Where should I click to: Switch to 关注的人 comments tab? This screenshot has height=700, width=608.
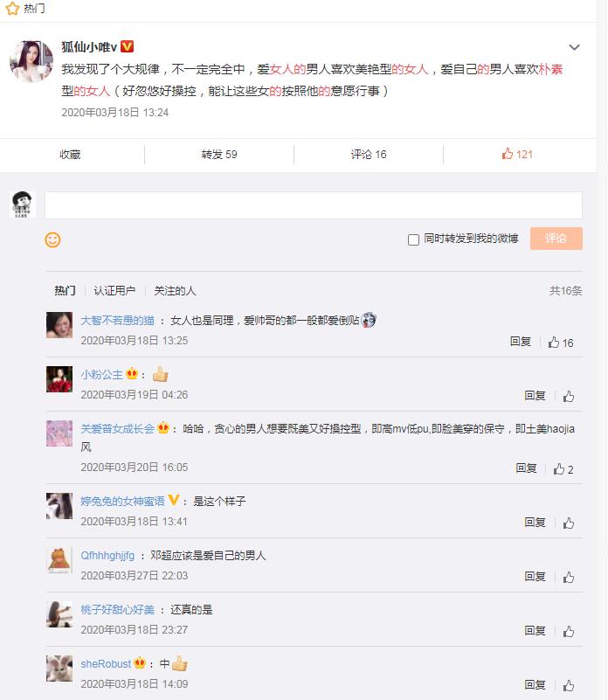click(175, 291)
